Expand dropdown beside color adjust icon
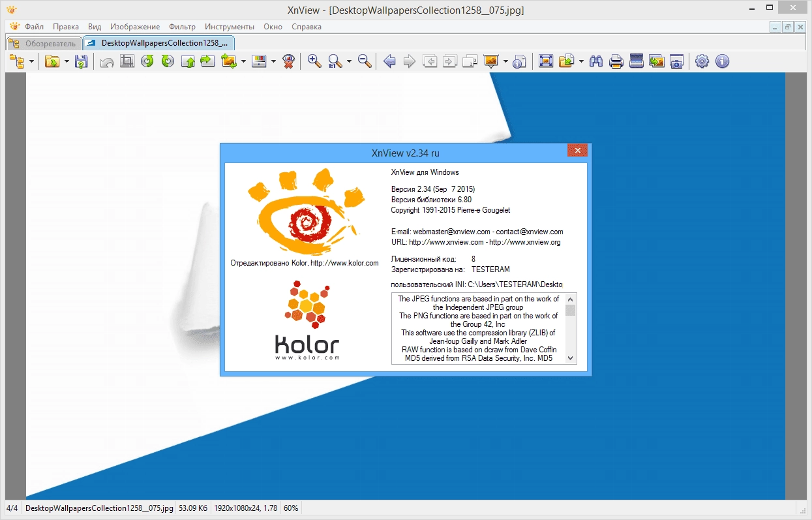The image size is (812, 520). 273,61
